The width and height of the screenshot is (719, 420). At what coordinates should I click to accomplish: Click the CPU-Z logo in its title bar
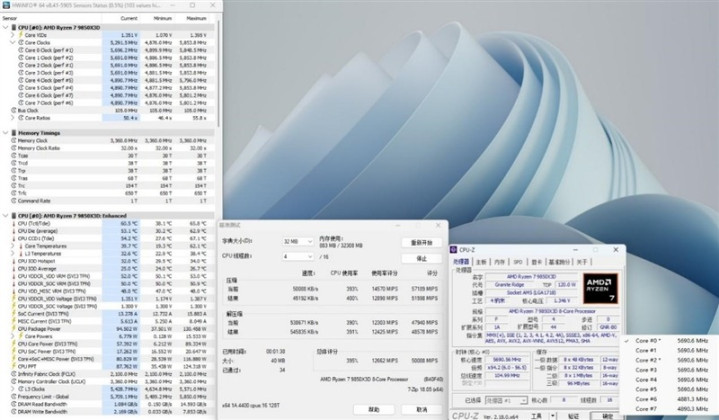click(x=454, y=250)
